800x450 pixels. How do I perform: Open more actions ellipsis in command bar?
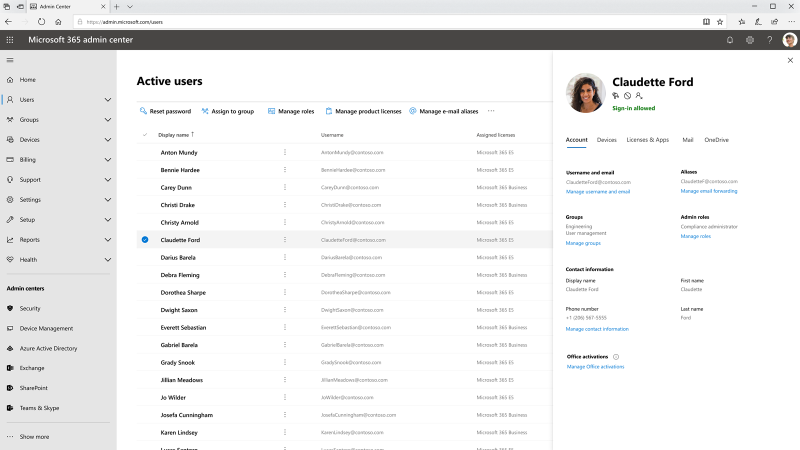491,111
